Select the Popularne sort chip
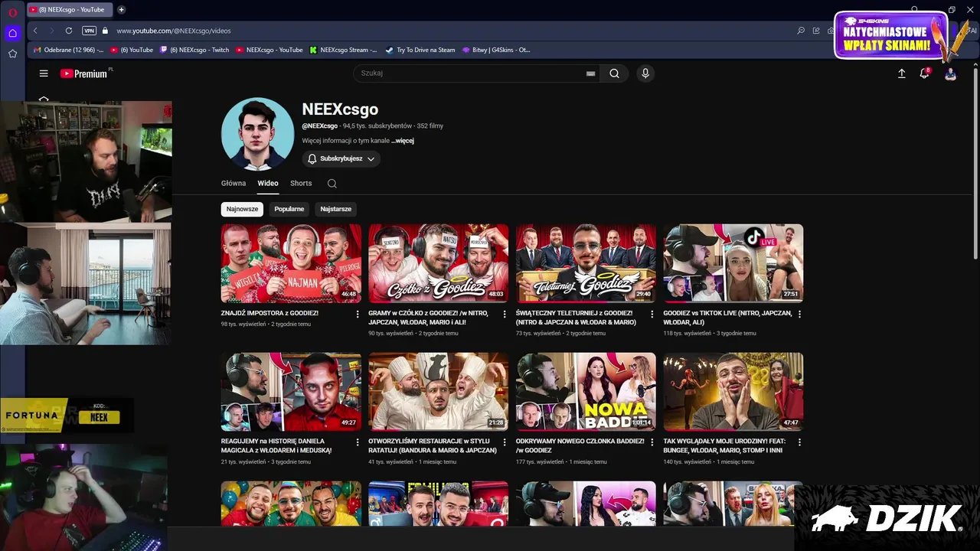This screenshot has width=980, height=551. click(289, 209)
